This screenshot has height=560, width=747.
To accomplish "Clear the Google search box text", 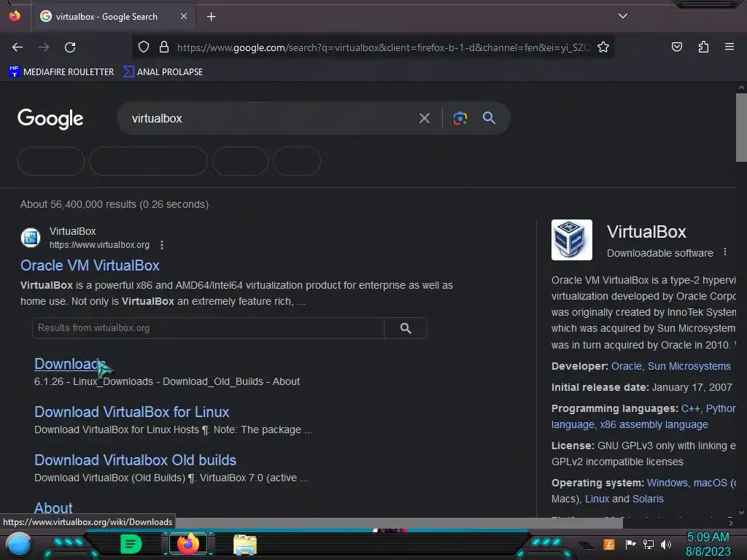I will [424, 118].
